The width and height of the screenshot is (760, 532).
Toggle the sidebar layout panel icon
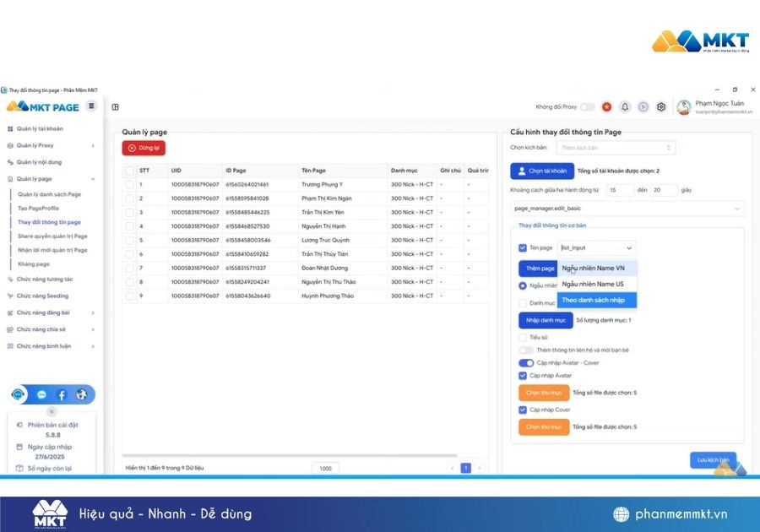(115, 107)
